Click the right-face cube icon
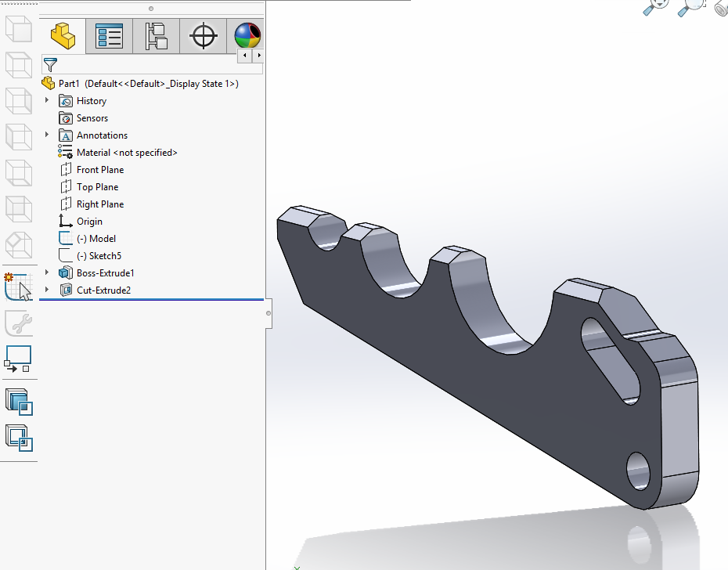The height and width of the screenshot is (570, 728). point(19,101)
